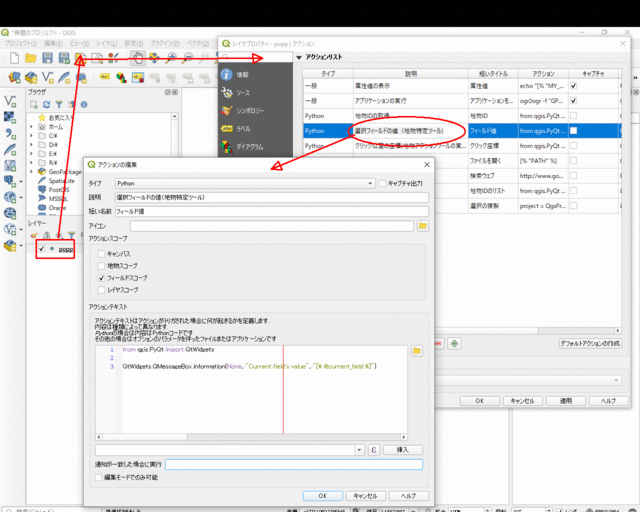640x512 pixels.
Task: Open field variable dropdown beside 挿入
Action: 359,450
